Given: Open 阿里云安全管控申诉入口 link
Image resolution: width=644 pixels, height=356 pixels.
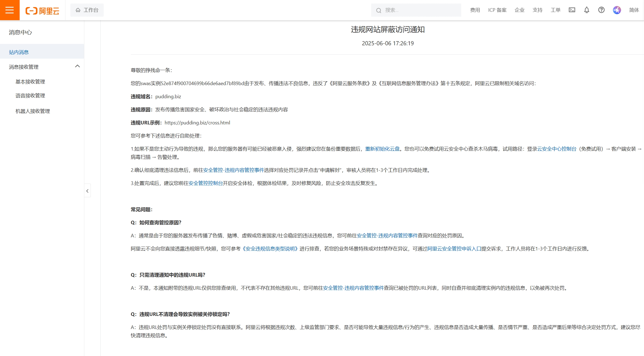Looking at the screenshot, I should [x=454, y=249].
